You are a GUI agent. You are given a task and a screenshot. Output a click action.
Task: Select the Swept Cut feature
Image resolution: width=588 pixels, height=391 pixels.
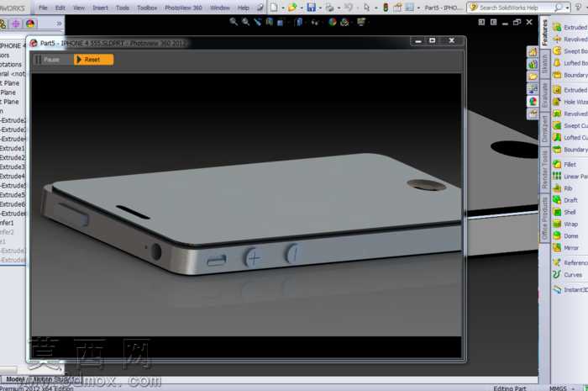coord(570,125)
